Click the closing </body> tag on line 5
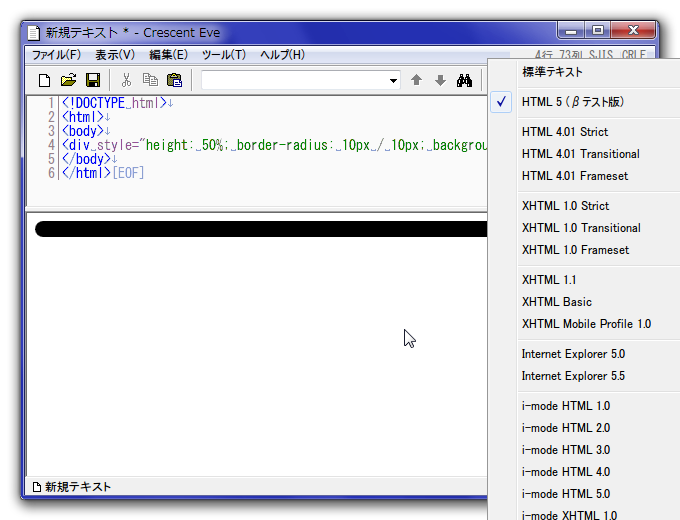680x520 pixels. [86, 159]
